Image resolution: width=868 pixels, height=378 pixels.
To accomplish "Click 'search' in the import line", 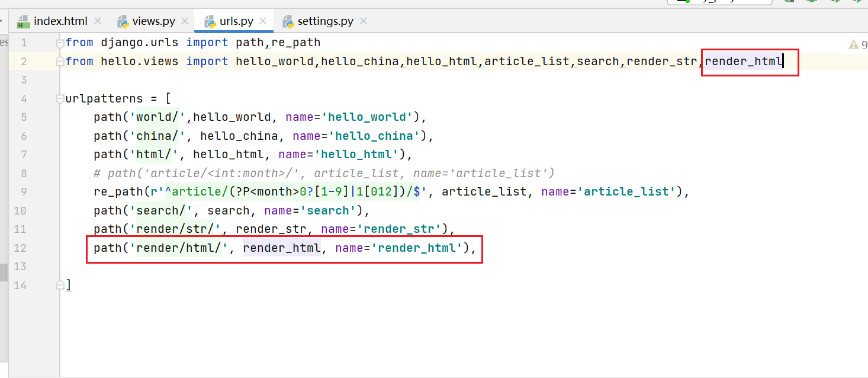I will click(598, 61).
